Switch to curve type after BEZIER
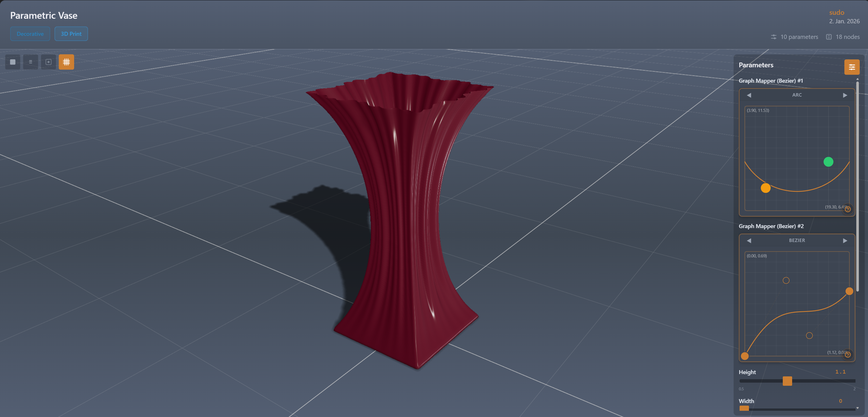This screenshot has height=417, width=868. click(x=845, y=241)
